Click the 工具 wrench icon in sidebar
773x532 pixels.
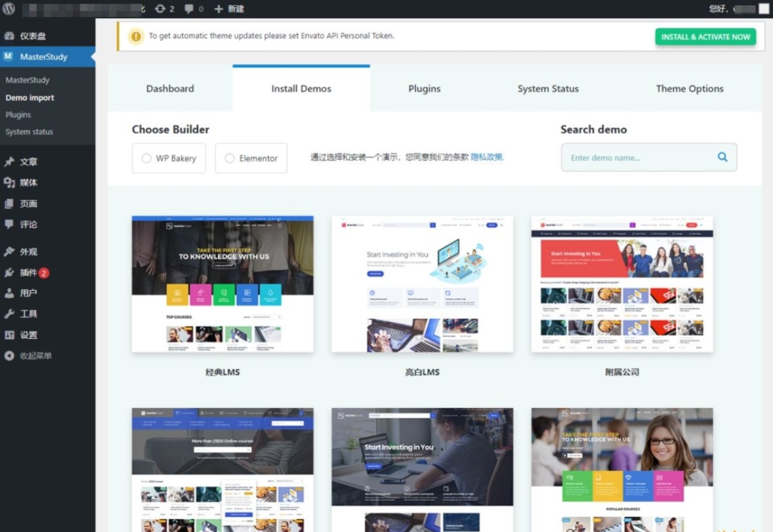pyautogui.click(x=9, y=313)
